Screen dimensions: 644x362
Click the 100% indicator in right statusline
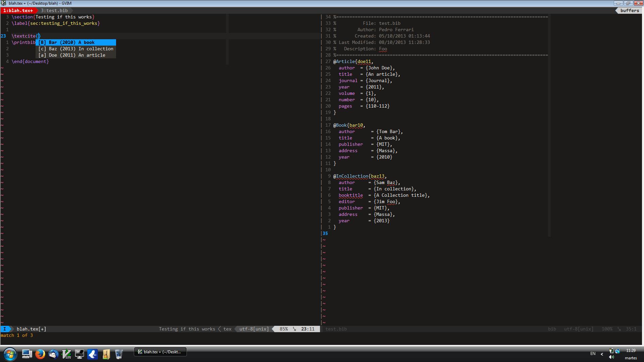tap(607, 329)
